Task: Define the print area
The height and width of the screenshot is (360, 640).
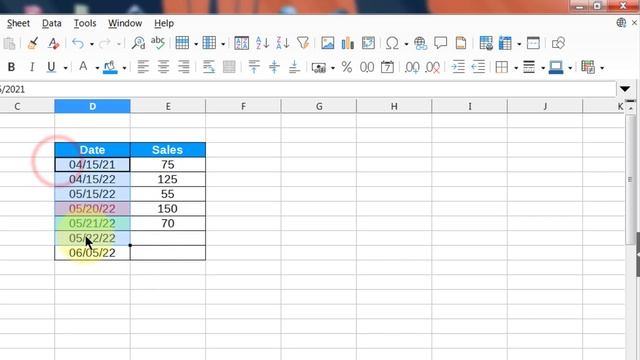Action: pyautogui.click(x=485, y=43)
